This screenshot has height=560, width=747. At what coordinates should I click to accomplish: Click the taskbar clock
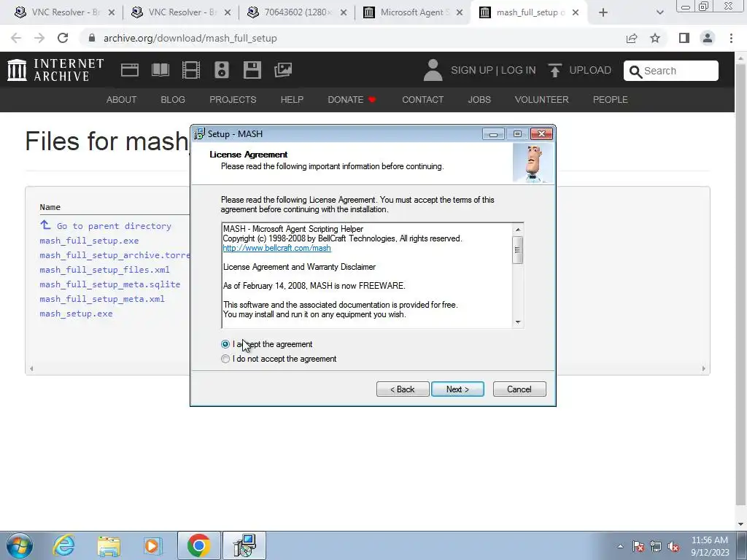[710, 545]
